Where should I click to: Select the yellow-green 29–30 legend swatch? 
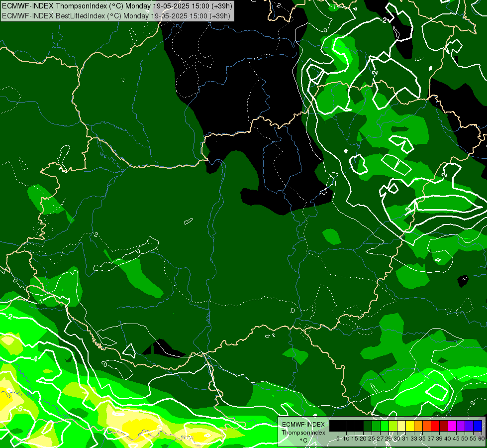click(x=393, y=426)
